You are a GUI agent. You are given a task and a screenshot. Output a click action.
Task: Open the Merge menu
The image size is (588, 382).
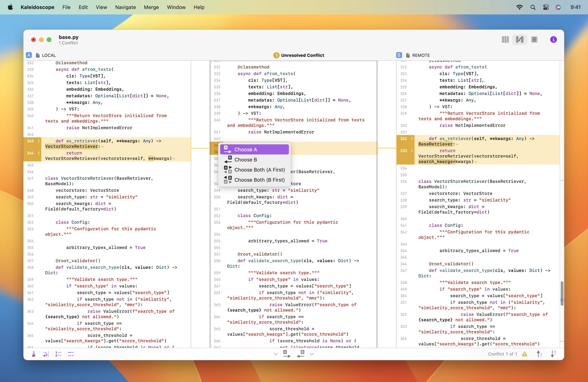(151, 7)
